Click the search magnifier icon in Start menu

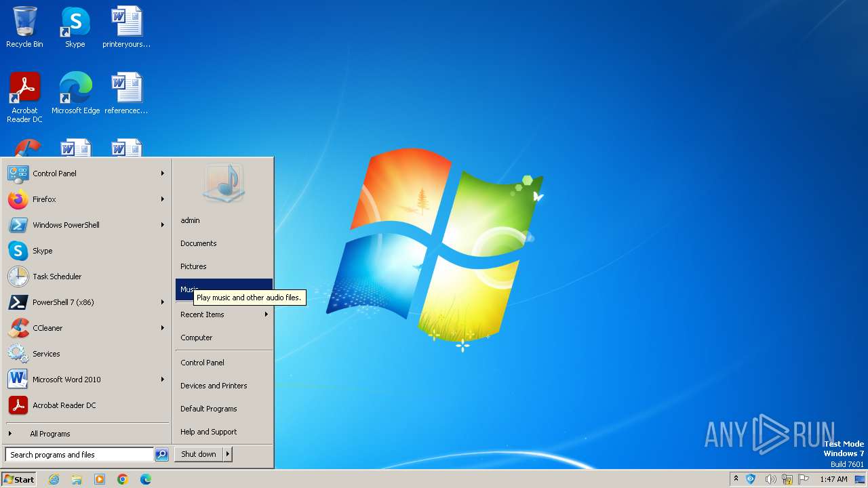pyautogui.click(x=161, y=455)
